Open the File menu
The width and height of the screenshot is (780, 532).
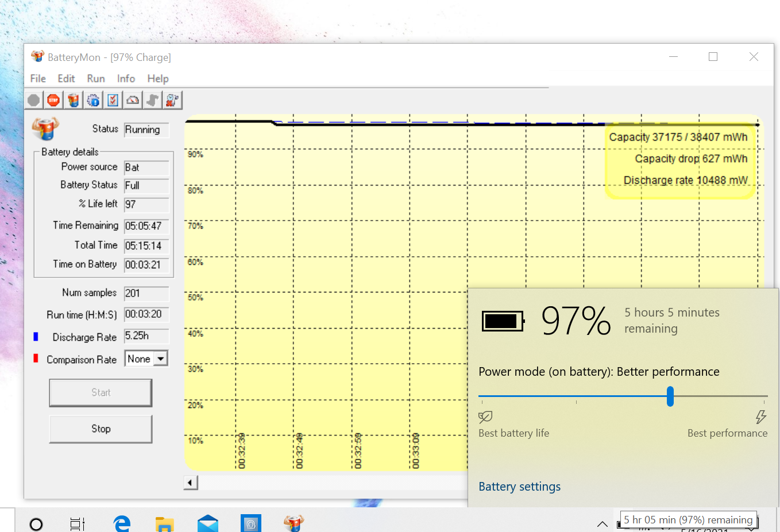38,79
